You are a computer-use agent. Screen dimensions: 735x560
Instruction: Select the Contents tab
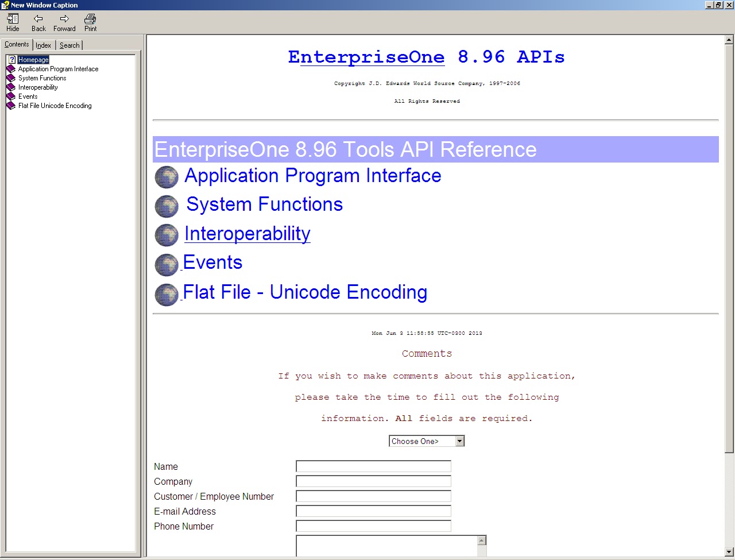[x=17, y=44]
